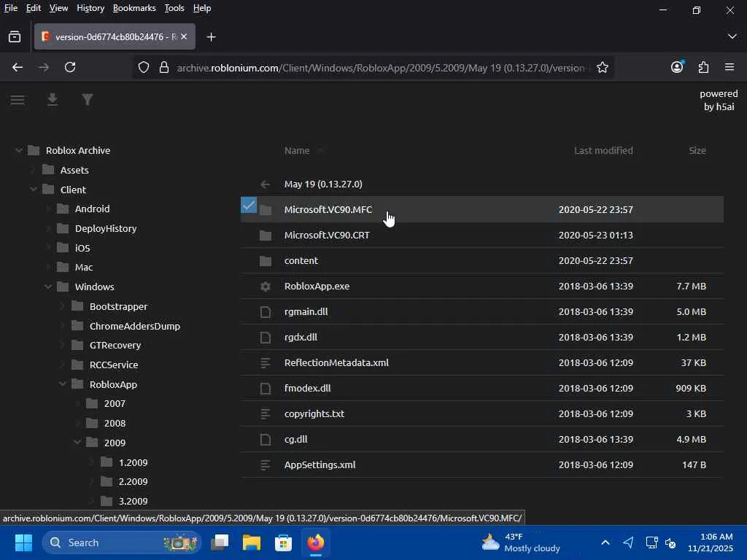The width and height of the screenshot is (747, 560).
Task: Open the Firefox application hamburger menu
Action: 729,68
